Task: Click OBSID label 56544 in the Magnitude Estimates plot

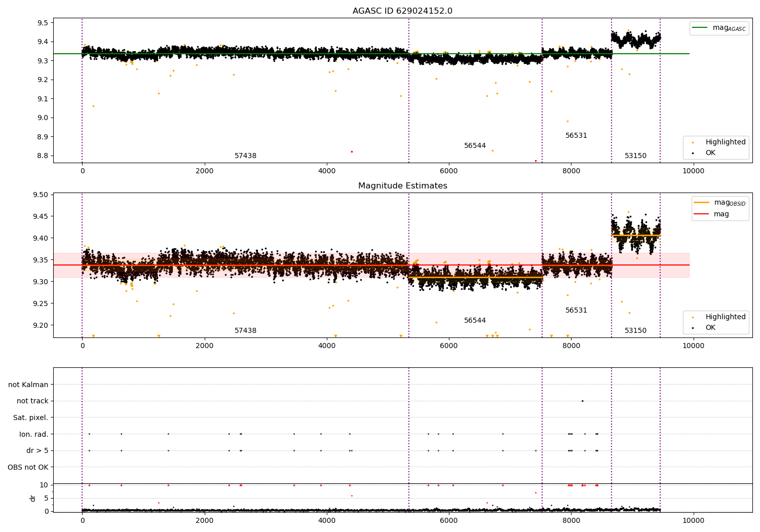Action: click(475, 321)
